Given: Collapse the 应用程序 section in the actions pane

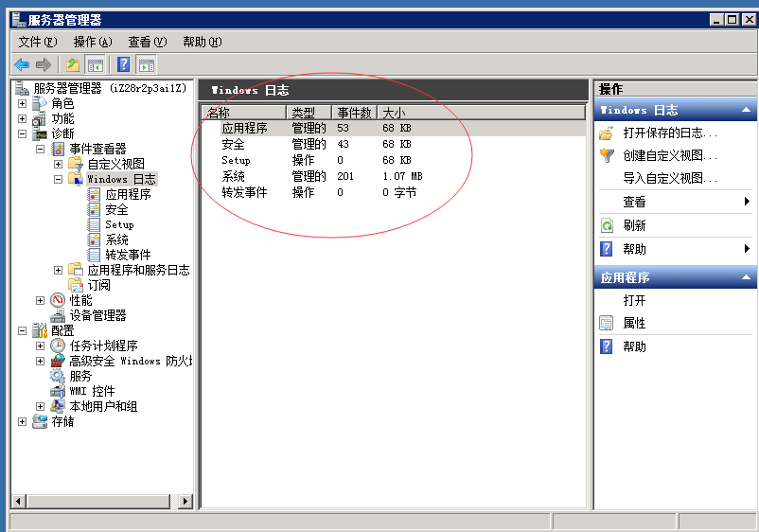Looking at the screenshot, I should (746, 278).
